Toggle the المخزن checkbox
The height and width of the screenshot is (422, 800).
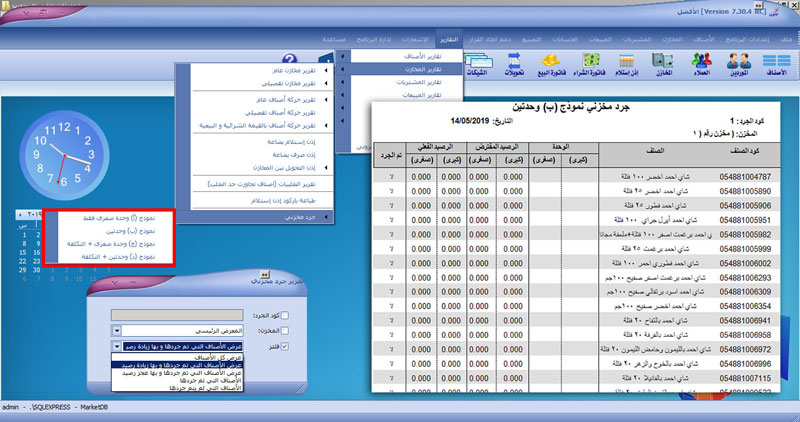pos(285,331)
